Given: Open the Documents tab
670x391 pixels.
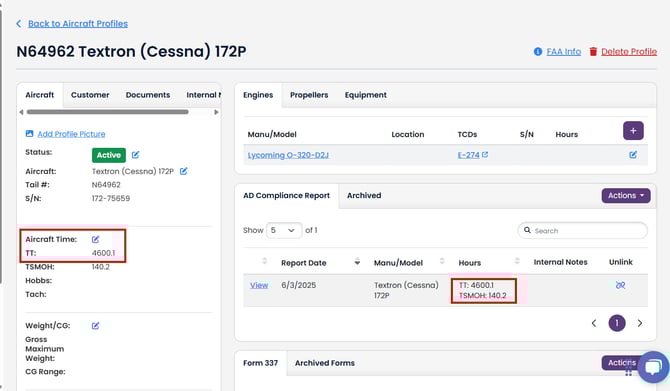Looking at the screenshot, I should 148,95.
